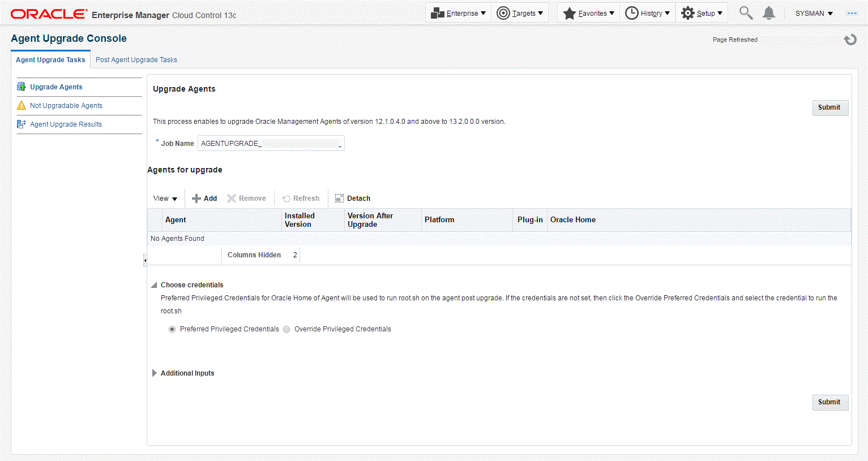Click the Installed Version column header
This screenshot has width=868, height=461.
(x=313, y=220)
